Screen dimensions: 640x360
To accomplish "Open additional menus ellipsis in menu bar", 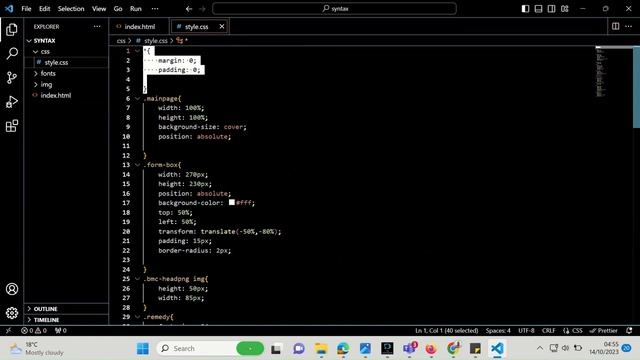I will (x=155, y=9).
